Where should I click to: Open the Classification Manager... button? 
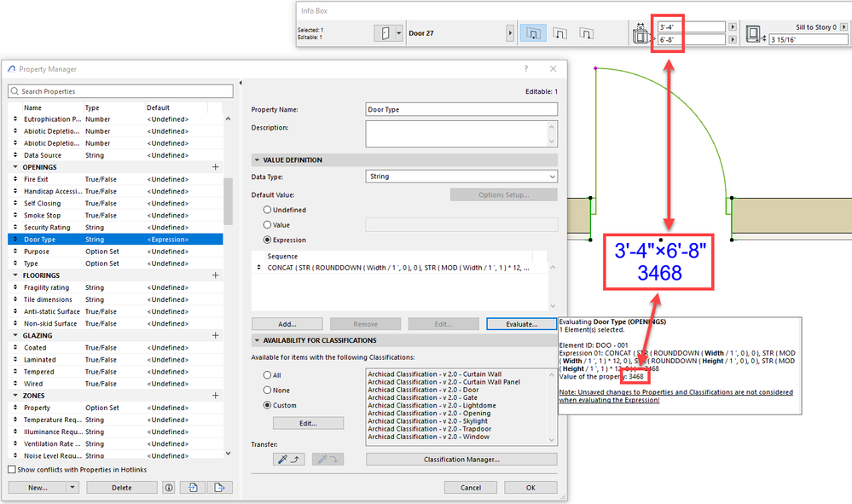coord(461,460)
